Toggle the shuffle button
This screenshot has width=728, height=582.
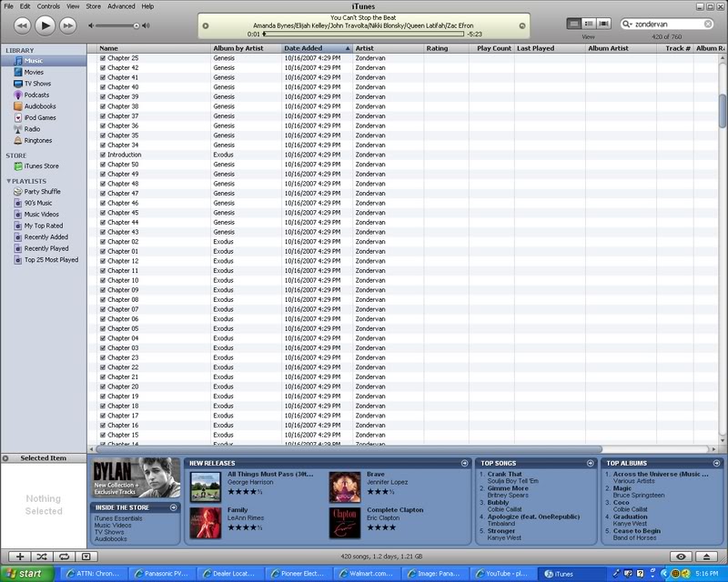tap(42, 557)
